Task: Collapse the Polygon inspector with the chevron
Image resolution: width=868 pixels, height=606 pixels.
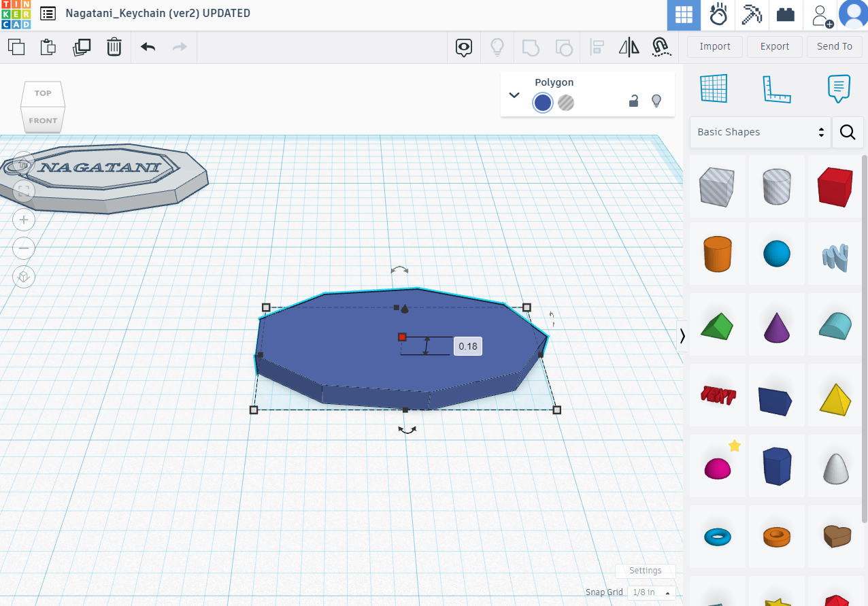Action: 514,95
